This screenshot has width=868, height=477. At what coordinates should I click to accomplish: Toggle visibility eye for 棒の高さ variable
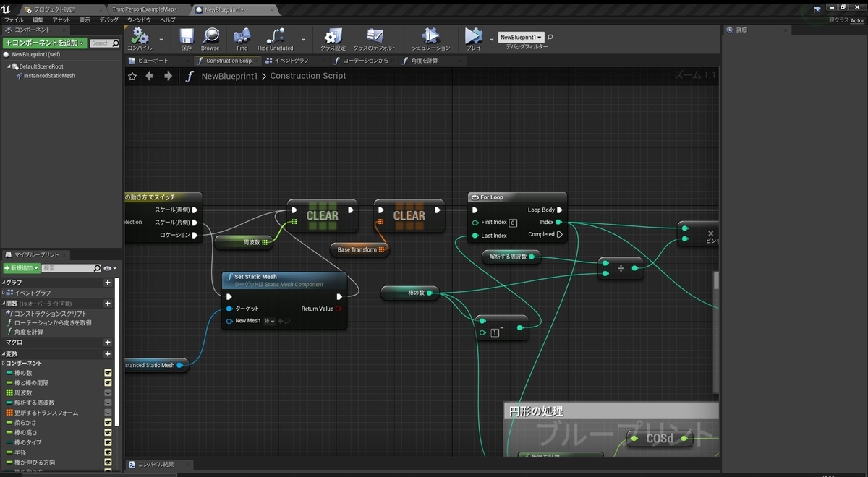pyautogui.click(x=108, y=432)
